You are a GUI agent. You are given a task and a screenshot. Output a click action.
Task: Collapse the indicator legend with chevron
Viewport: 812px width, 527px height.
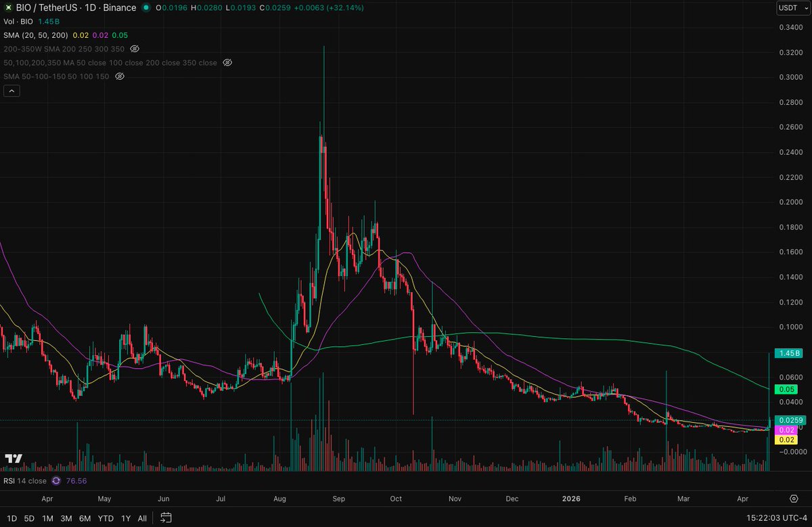tap(12, 91)
